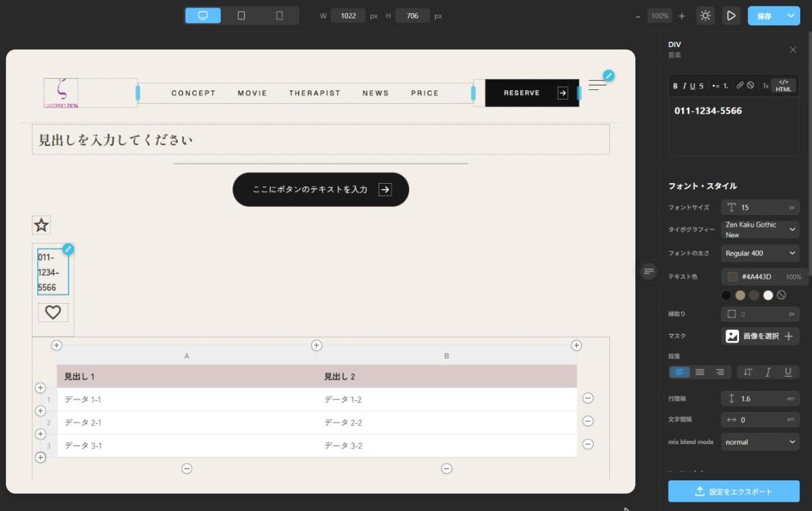Remove the link with the unlink icon
The width and height of the screenshot is (812, 511).
pos(750,85)
